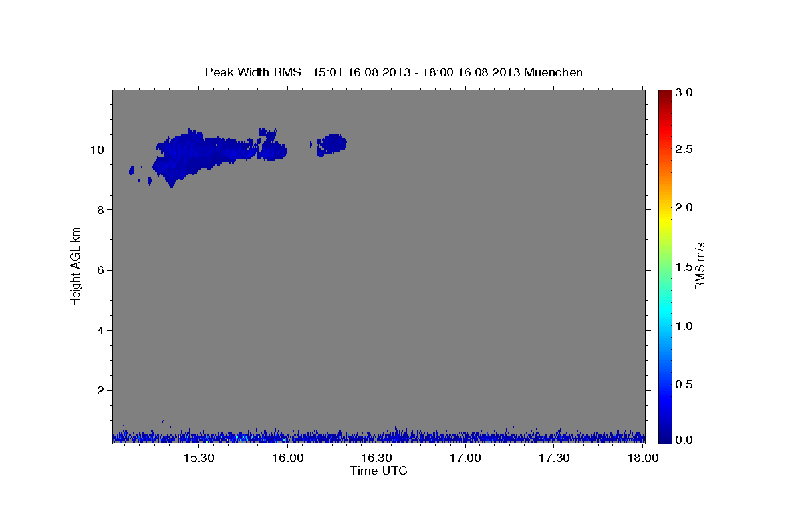Click the 17:30 time tick label
This screenshot has height=532, width=798.
(x=554, y=458)
